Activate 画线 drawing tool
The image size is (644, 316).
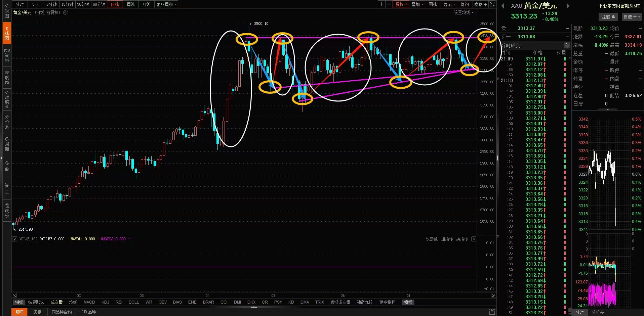[x=433, y=4]
